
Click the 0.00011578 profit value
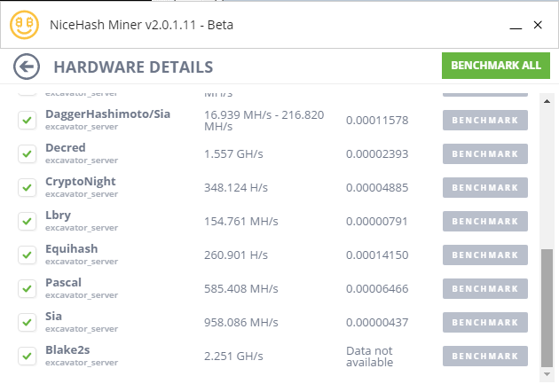click(x=377, y=120)
